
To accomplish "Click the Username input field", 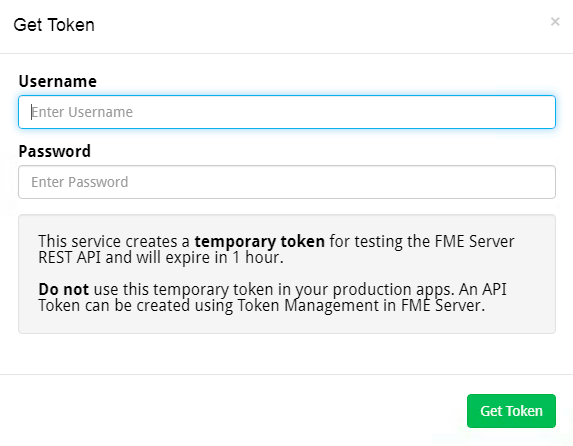I will tap(287, 112).
